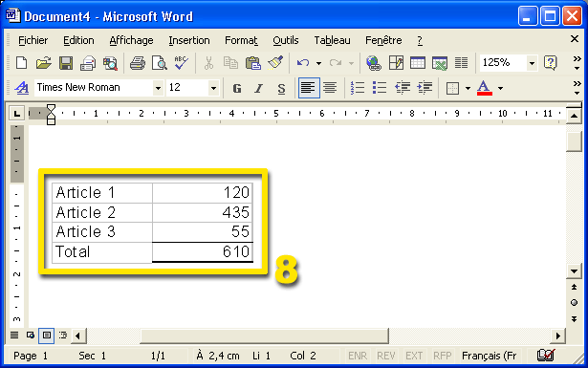This screenshot has width=588, height=368.
Task: Click the Search icon in toolbar
Action: click(x=110, y=63)
